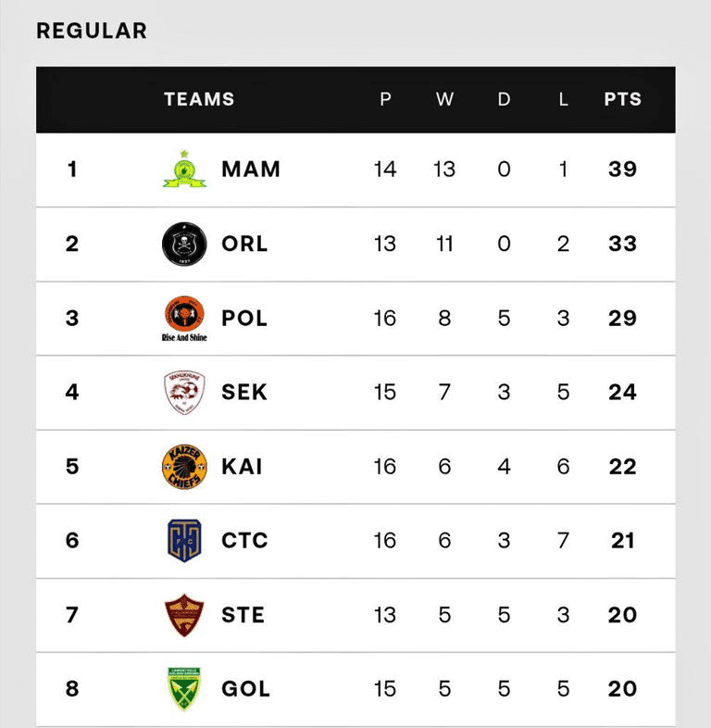Open the ORL team link
The image size is (711, 728).
pyautogui.click(x=244, y=244)
